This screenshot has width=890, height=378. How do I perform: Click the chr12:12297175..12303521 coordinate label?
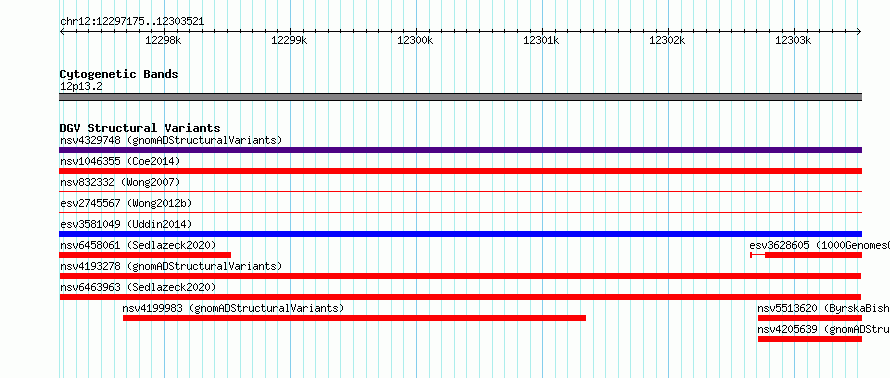point(132,22)
